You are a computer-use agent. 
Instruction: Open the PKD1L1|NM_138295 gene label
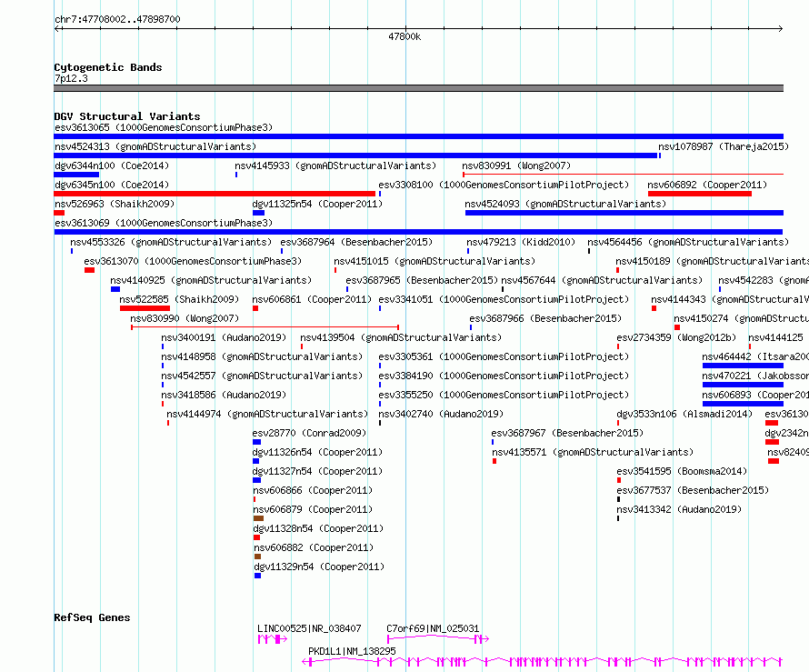pyautogui.click(x=352, y=651)
